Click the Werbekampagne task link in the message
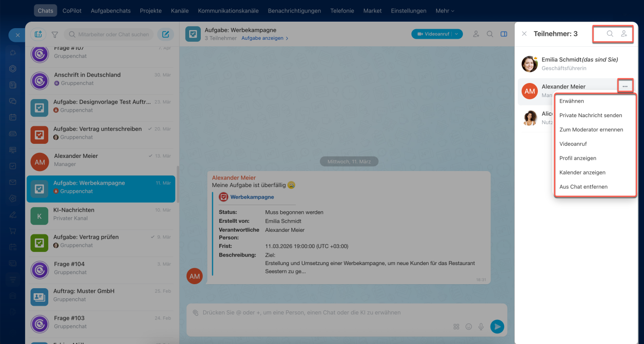This screenshot has width=644, height=344. [252, 197]
